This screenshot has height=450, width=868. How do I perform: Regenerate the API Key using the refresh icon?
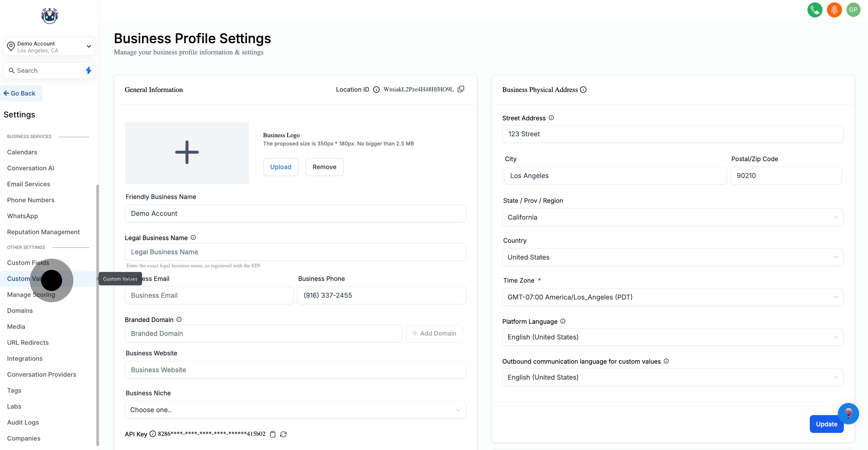tap(283, 435)
